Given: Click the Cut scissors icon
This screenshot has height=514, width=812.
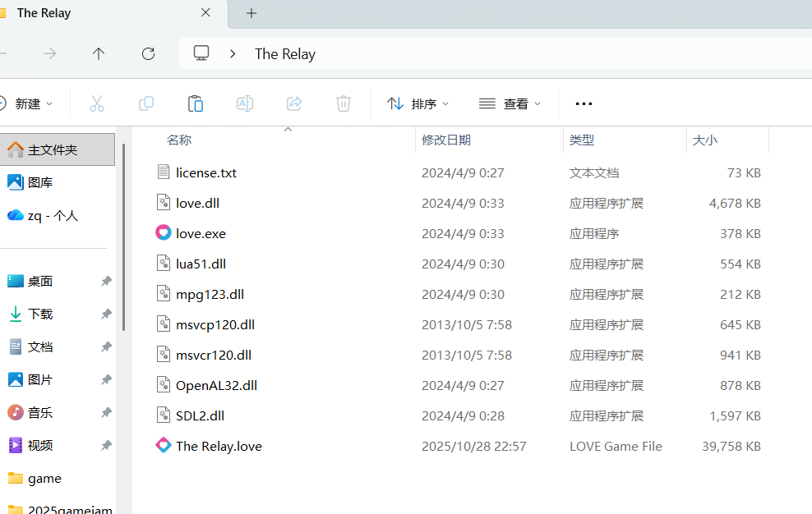Looking at the screenshot, I should [x=97, y=103].
